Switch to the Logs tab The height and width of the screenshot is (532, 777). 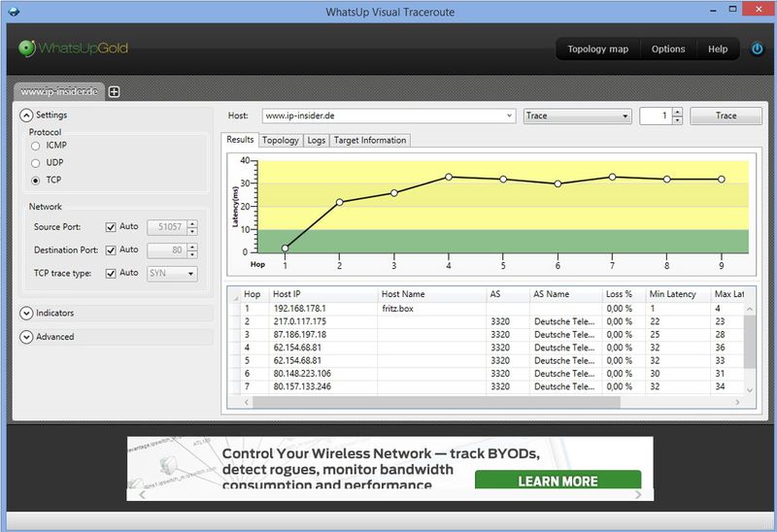[317, 141]
